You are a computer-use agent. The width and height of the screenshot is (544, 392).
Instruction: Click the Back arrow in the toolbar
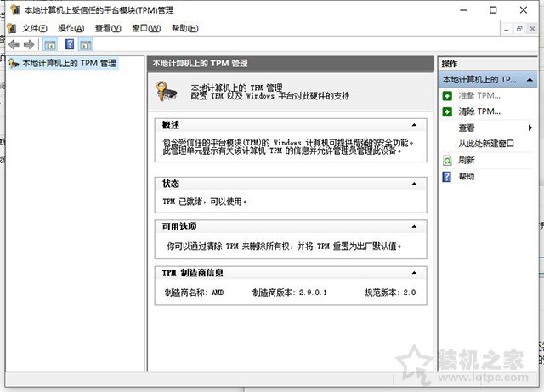coord(13,44)
